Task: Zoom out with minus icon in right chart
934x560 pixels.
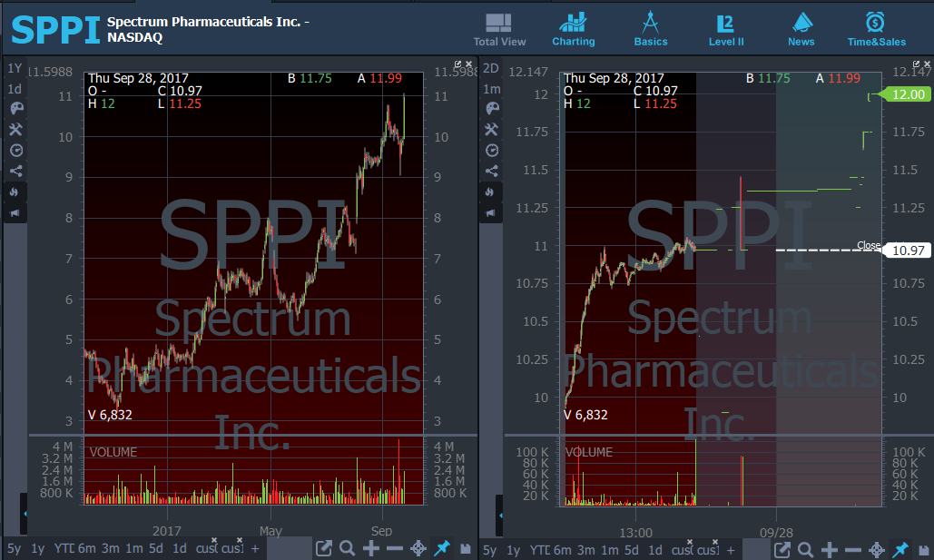Action: (x=853, y=550)
